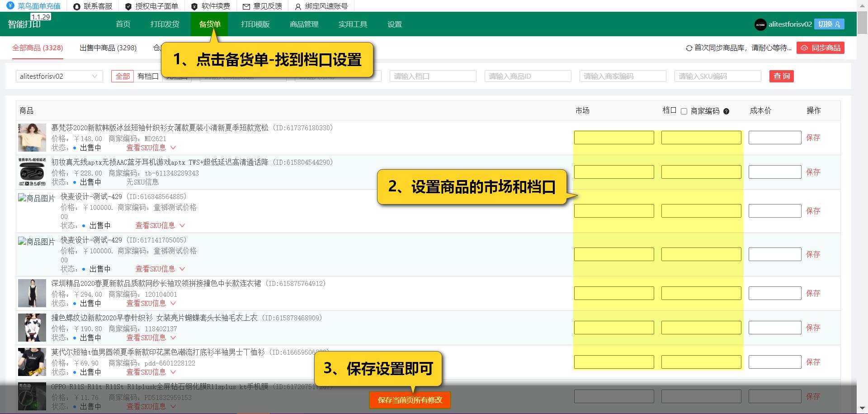
Task: Click the sync refresh icon near 首次同步商品库
Action: [689, 48]
